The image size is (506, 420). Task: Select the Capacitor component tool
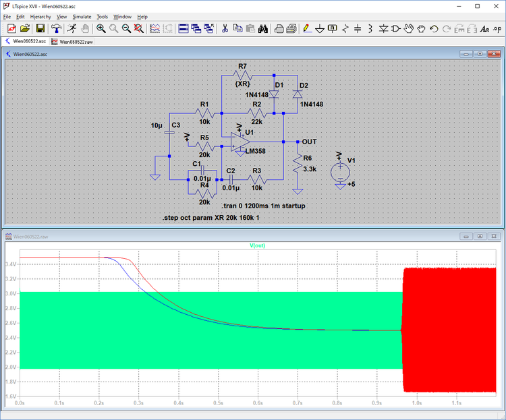pos(358,28)
